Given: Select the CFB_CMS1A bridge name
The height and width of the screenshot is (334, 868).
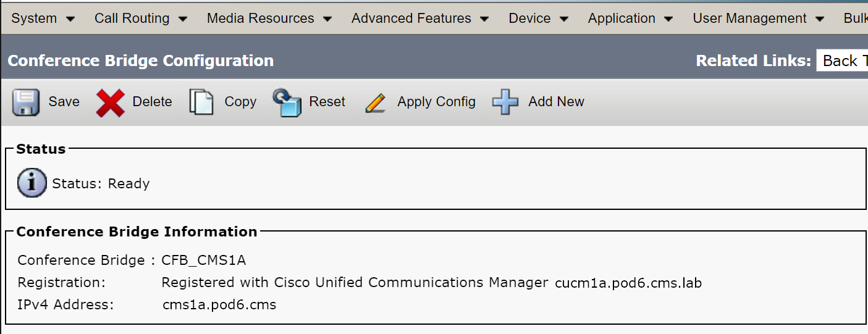Looking at the screenshot, I should pos(204,261).
